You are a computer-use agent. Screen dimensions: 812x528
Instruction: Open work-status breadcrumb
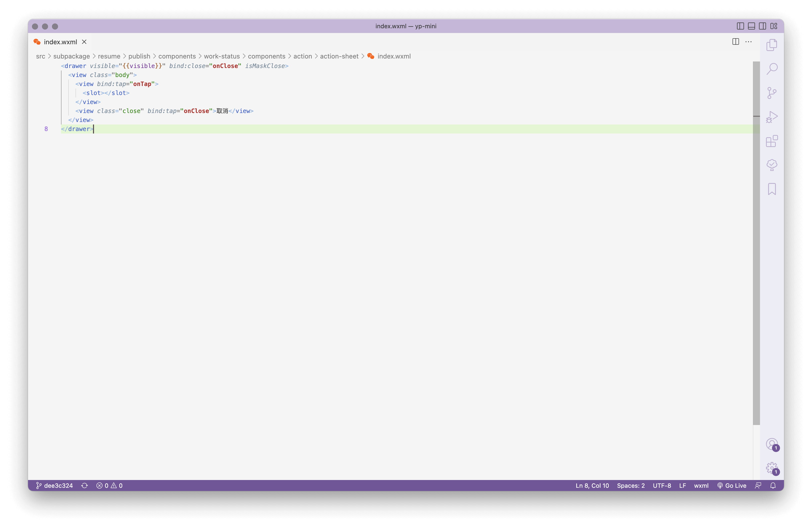coord(222,56)
